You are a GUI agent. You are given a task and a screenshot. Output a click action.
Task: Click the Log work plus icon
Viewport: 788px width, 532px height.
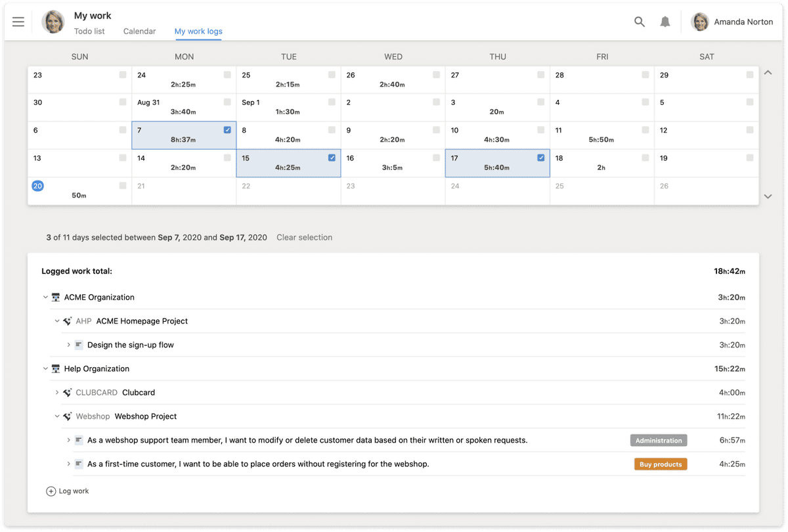[51, 491]
